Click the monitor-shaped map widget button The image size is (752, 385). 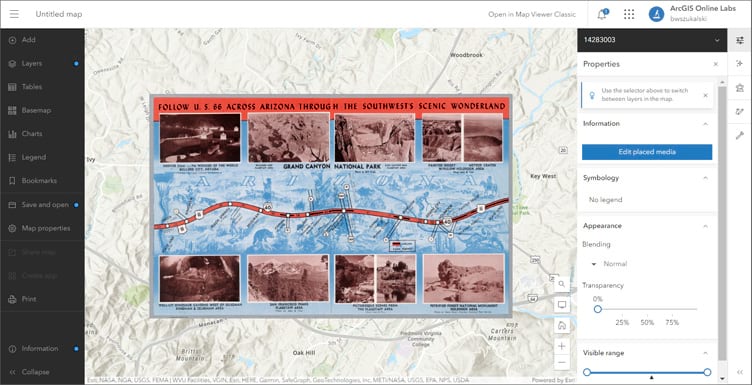(562, 304)
